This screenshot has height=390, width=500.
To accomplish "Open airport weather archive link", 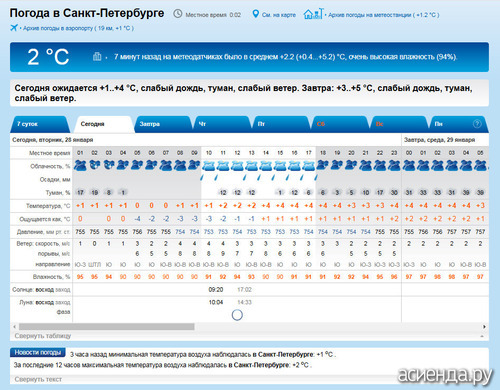I will pos(78,28).
